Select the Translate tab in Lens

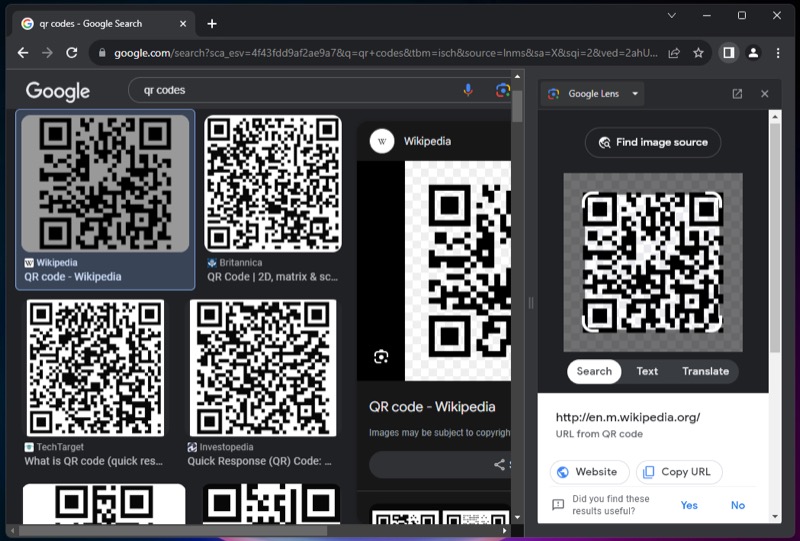click(x=706, y=371)
